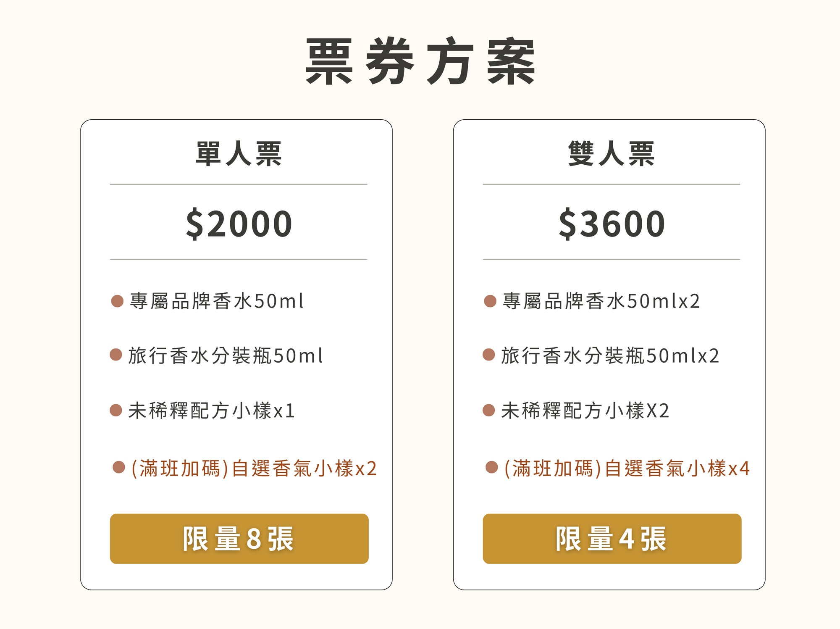Click the $3600 price
The image size is (840, 629).
pos(612,224)
